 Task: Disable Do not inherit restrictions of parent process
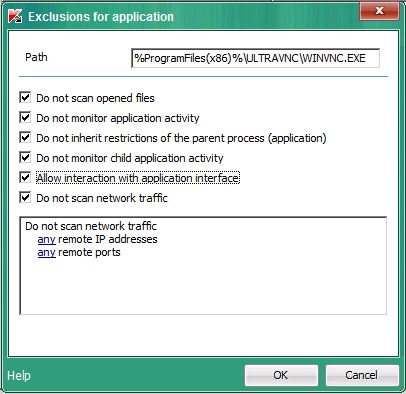click(25, 138)
